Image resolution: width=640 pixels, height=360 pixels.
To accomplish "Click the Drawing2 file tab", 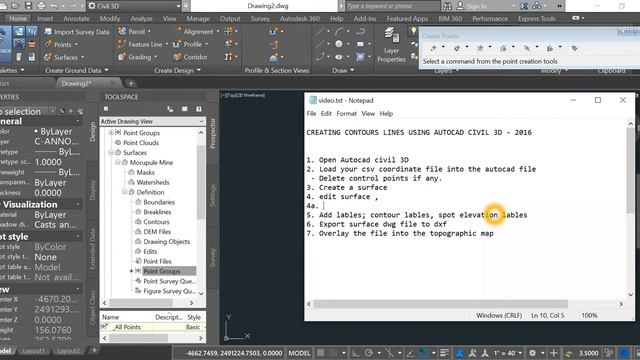I will [76, 83].
